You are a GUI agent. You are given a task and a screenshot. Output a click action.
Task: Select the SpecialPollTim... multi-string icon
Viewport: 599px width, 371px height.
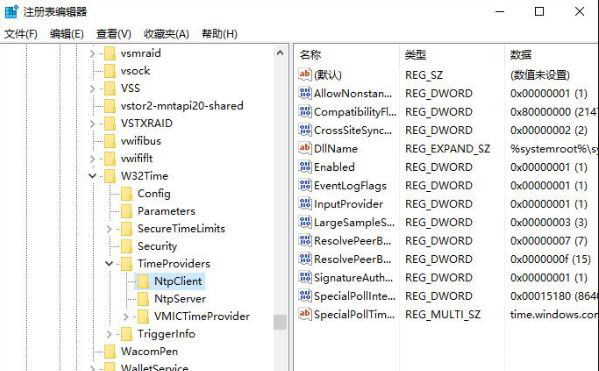[305, 314]
